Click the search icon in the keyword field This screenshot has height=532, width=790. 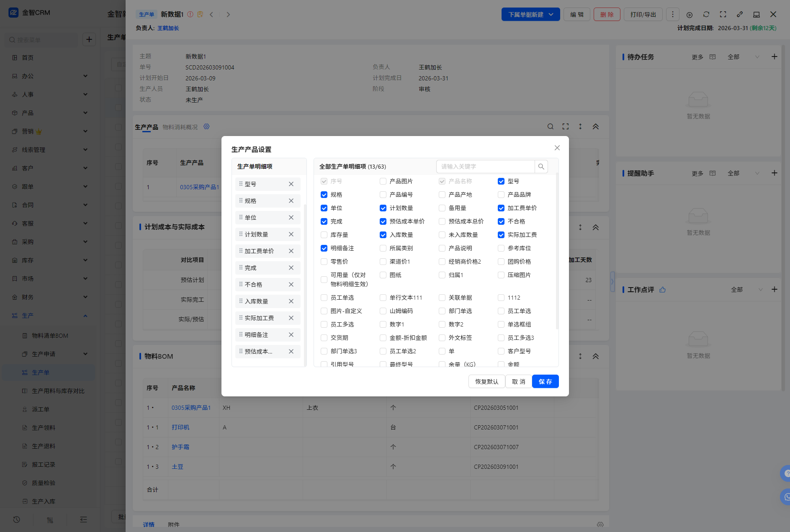coord(541,167)
